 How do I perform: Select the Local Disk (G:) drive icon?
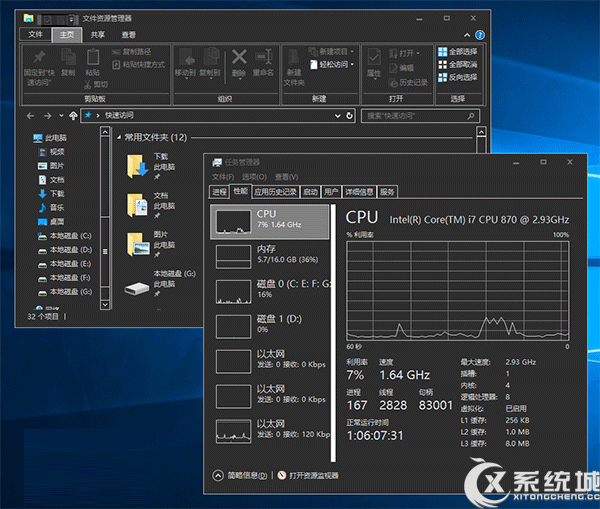pyautogui.click(x=137, y=288)
